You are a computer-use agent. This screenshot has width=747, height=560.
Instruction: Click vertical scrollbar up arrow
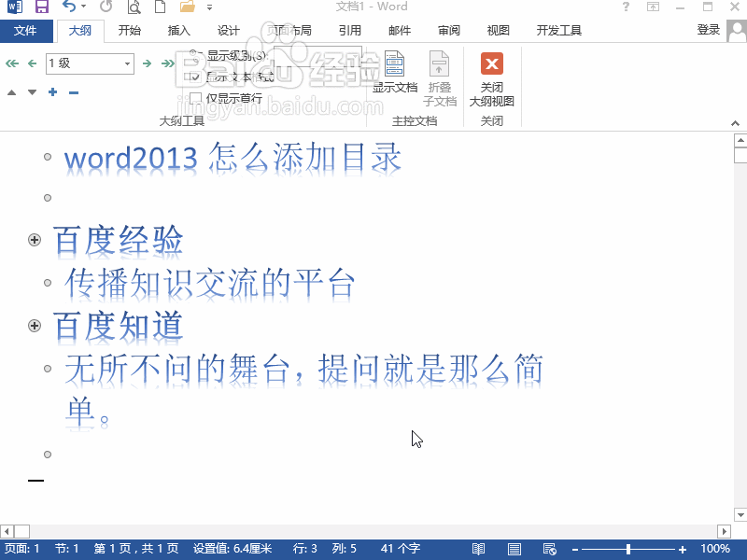pyautogui.click(x=740, y=140)
